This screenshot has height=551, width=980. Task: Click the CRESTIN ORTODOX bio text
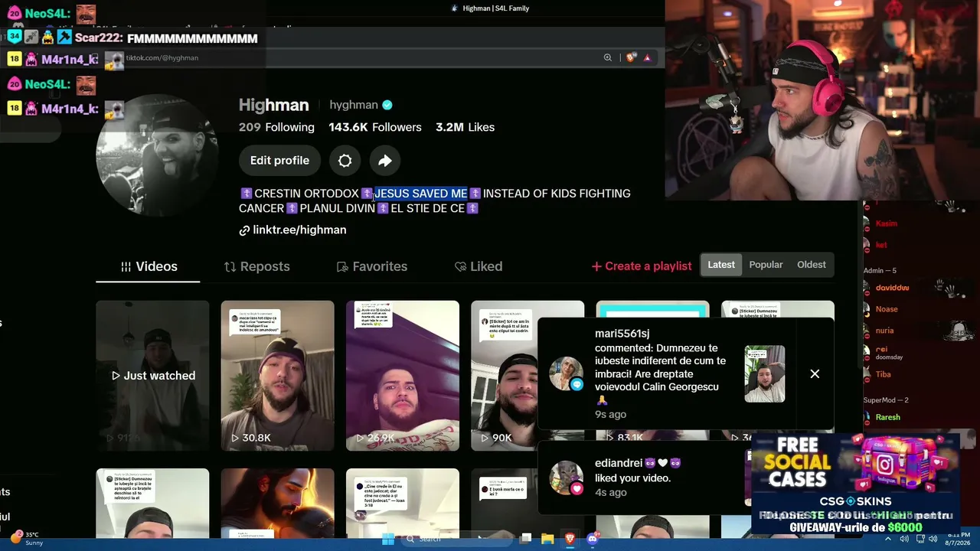pyautogui.click(x=306, y=194)
